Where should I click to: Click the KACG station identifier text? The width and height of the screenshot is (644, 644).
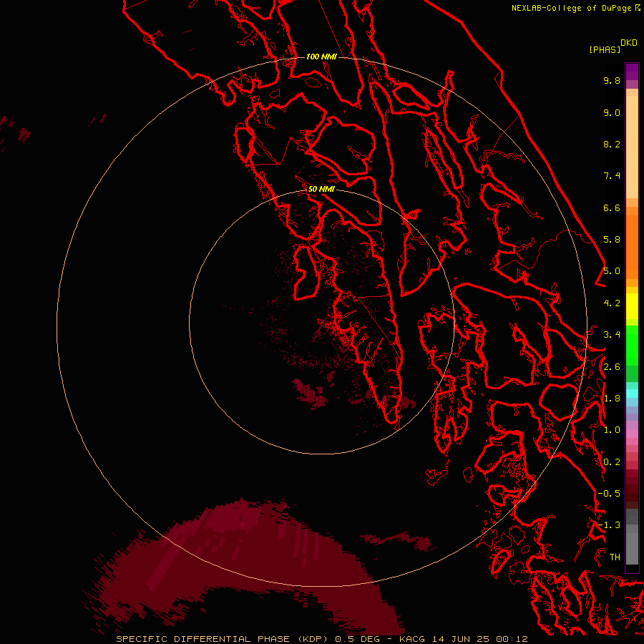[x=413, y=639]
